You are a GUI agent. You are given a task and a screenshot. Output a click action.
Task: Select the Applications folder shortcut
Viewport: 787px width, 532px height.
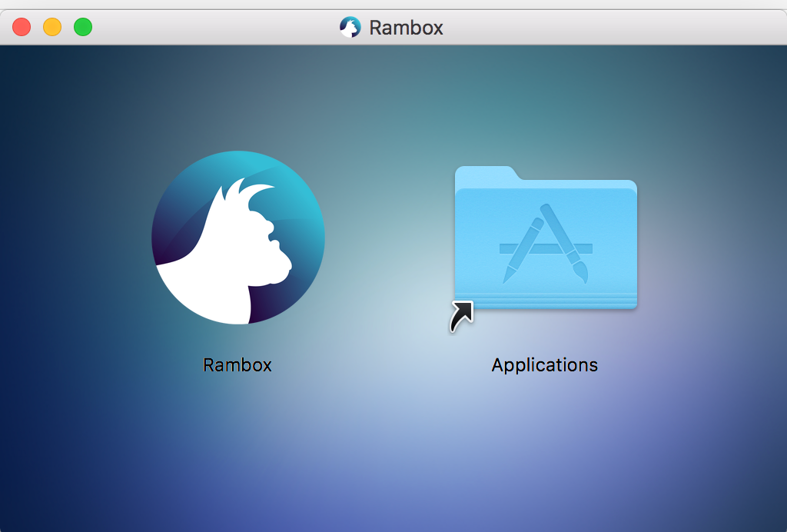click(546, 238)
